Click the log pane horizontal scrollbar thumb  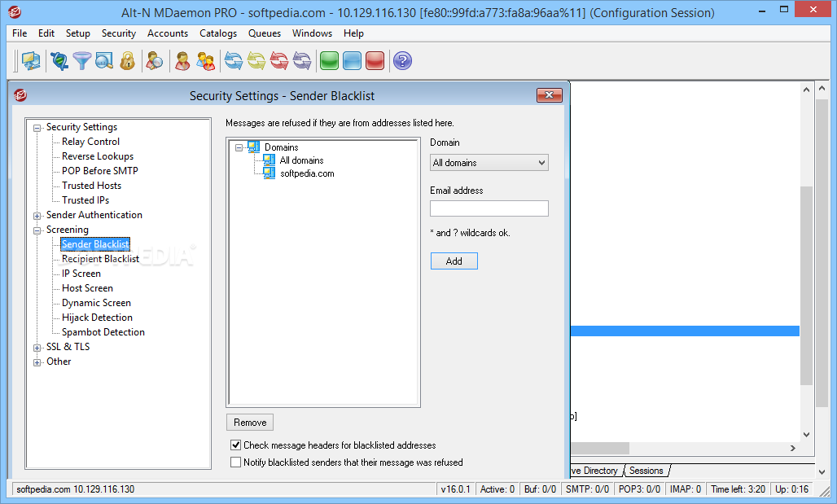point(600,448)
